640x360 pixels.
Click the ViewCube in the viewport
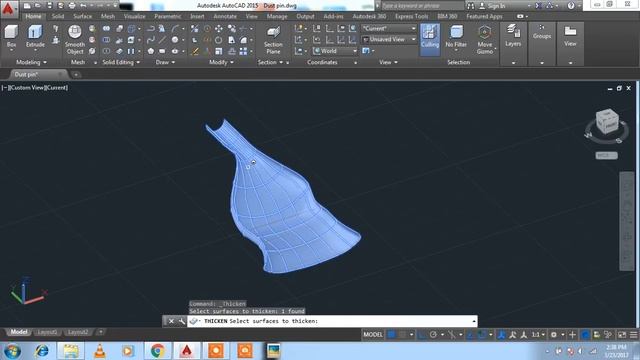(x=607, y=121)
